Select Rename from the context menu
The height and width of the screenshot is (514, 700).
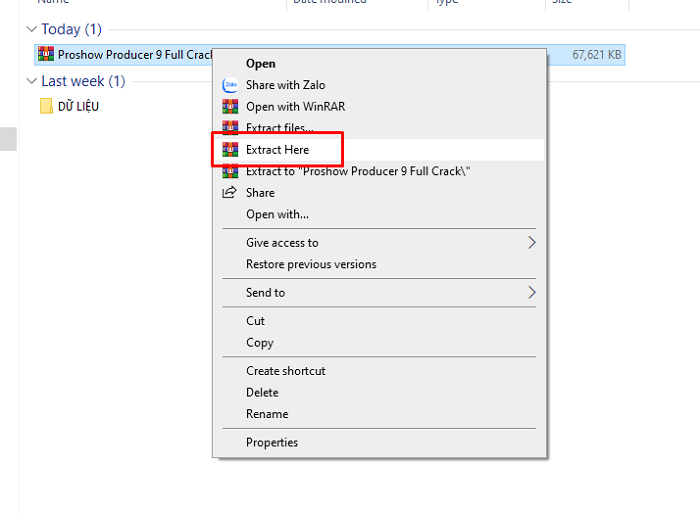pyautogui.click(x=379, y=414)
